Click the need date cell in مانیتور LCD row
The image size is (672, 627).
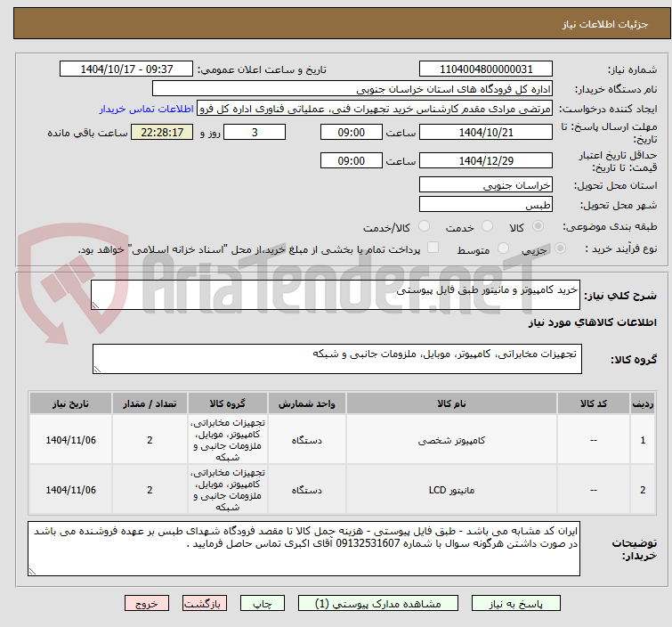pos(70,490)
